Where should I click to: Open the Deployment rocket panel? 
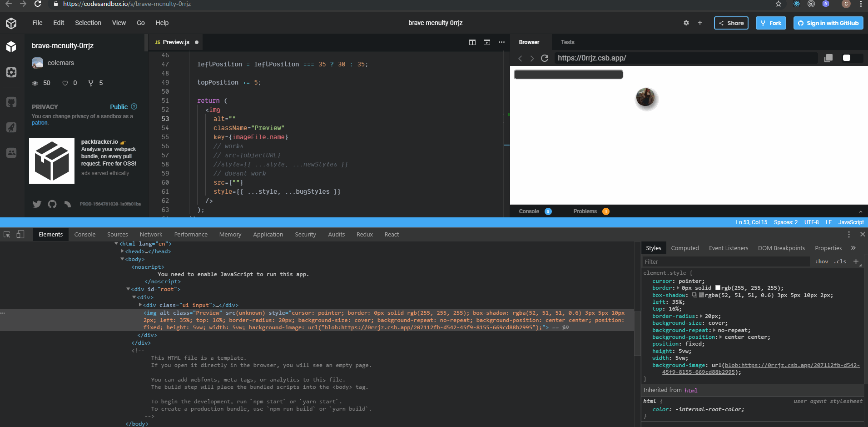click(11, 127)
